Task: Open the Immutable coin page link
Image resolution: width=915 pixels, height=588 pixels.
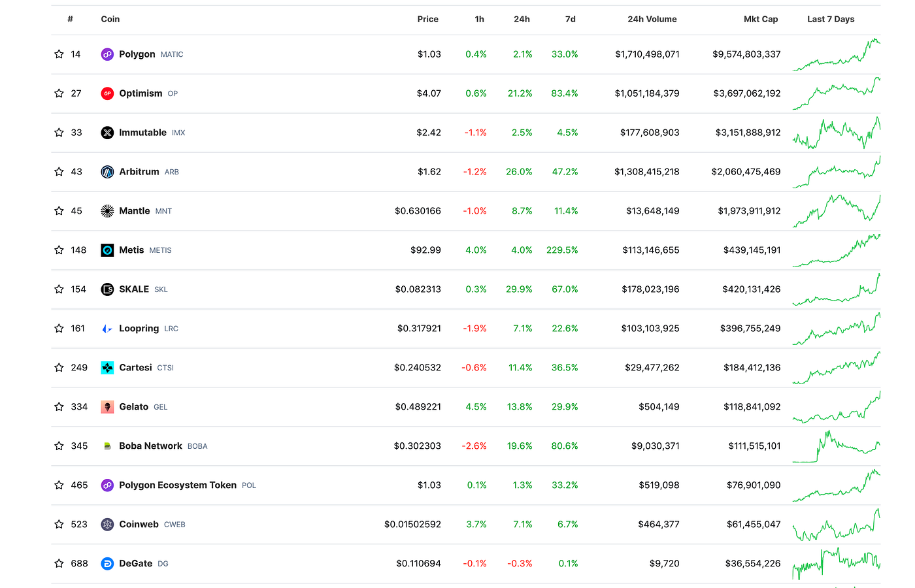Action: (142, 133)
